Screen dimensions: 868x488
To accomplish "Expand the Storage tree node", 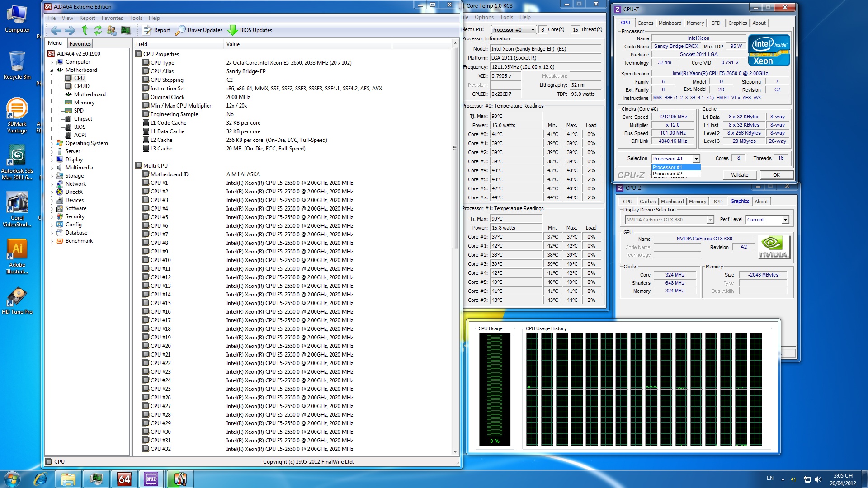I will [x=52, y=176].
